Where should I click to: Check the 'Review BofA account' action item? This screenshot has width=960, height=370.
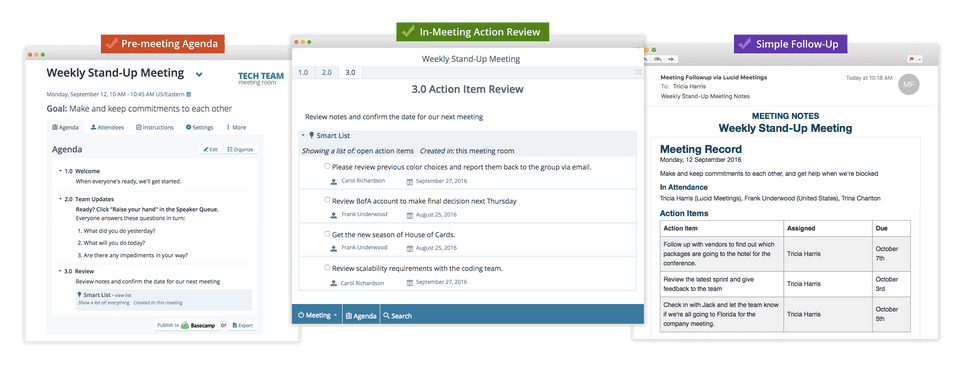coord(327,200)
